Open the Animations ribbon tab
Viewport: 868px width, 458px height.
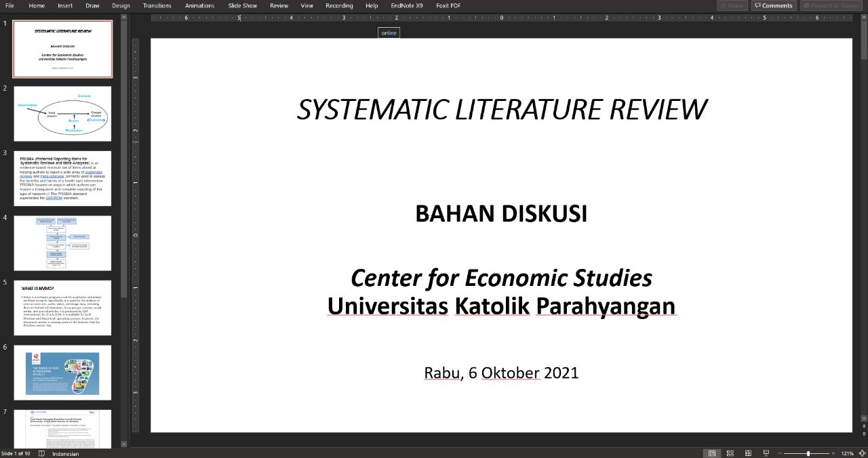(199, 5)
